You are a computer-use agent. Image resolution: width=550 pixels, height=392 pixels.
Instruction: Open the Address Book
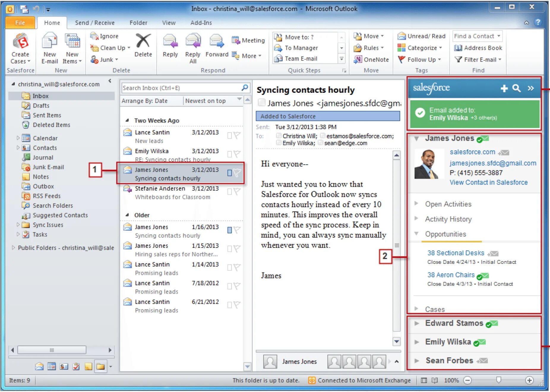tap(478, 48)
